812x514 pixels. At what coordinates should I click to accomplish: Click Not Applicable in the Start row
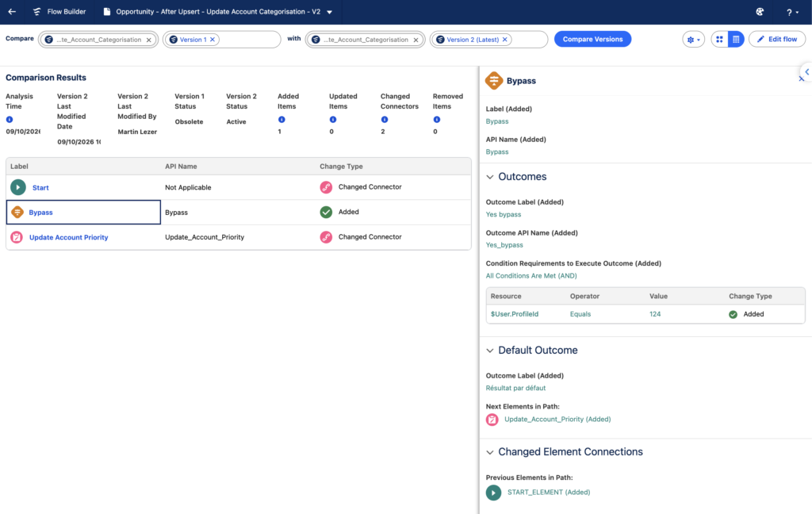tap(188, 187)
